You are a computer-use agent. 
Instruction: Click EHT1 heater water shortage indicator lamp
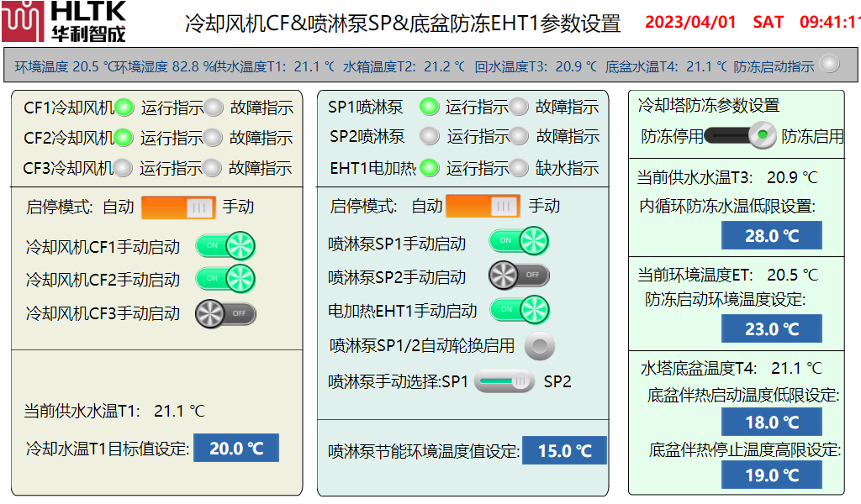pyautogui.click(x=520, y=168)
